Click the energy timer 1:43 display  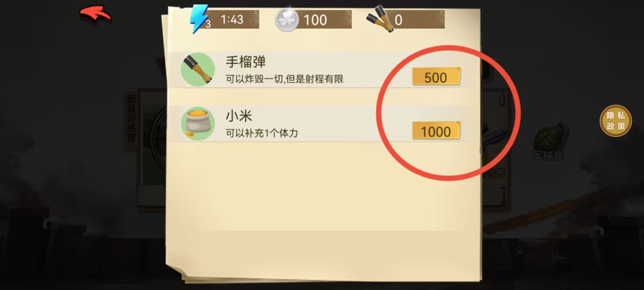(232, 19)
